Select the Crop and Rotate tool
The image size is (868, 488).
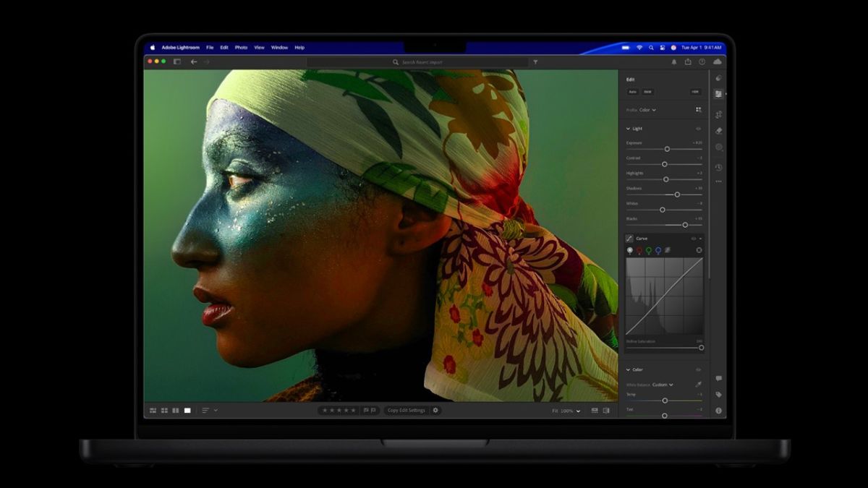point(718,114)
